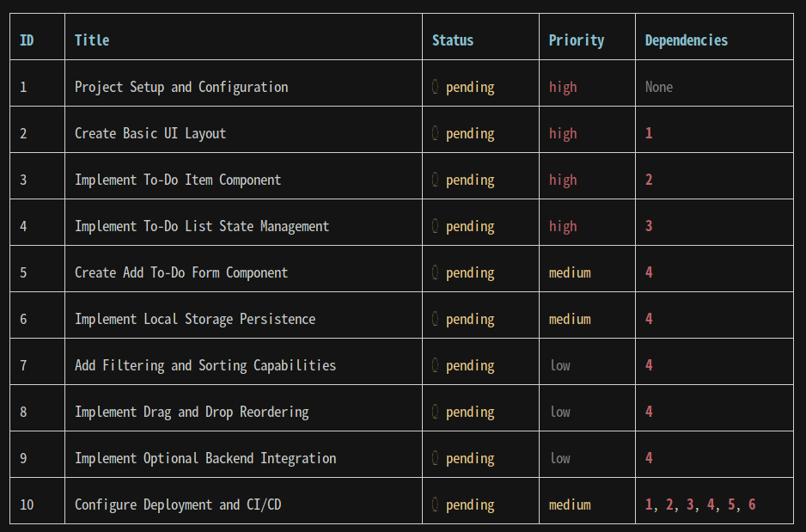Click the high priority label in row 1

[563, 87]
